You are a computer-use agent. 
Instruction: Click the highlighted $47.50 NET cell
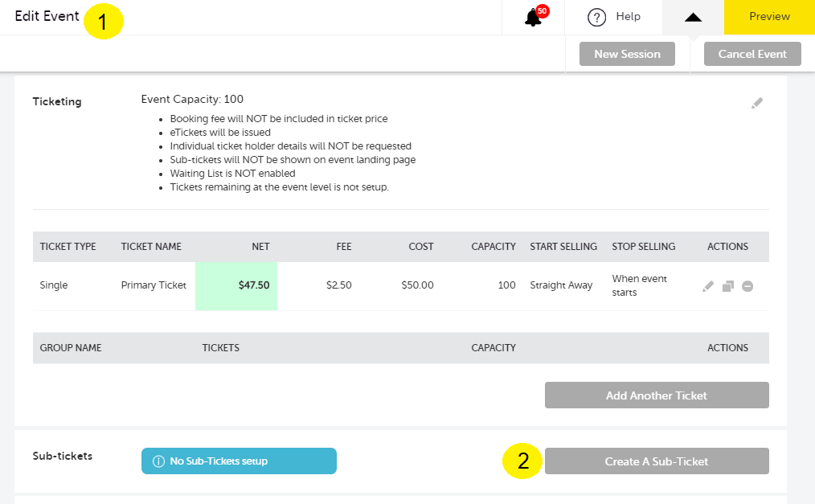pyautogui.click(x=236, y=285)
